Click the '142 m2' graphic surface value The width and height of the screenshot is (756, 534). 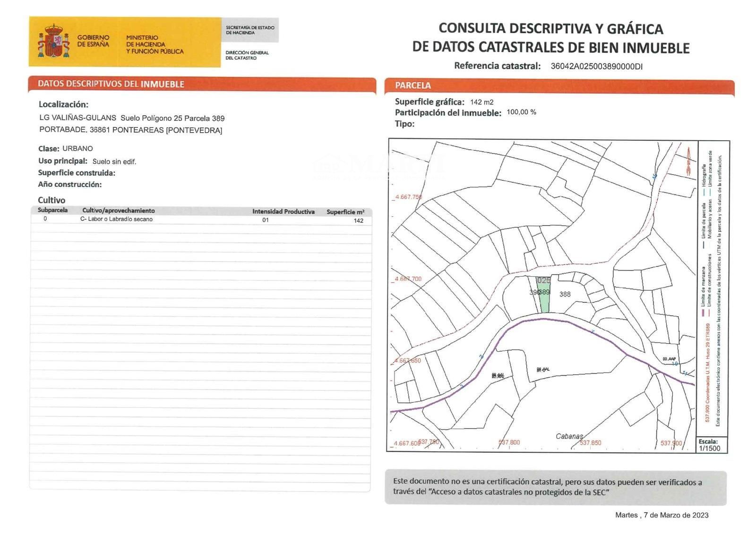[482, 102]
